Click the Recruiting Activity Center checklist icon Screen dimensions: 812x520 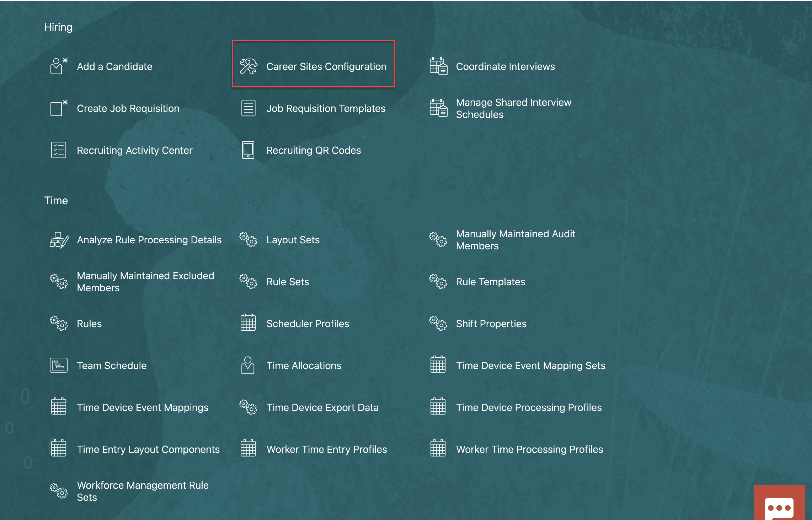(x=58, y=150)
